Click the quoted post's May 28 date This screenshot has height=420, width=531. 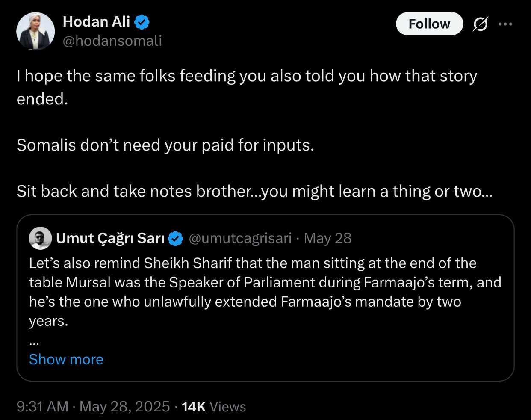pos(327,238)
